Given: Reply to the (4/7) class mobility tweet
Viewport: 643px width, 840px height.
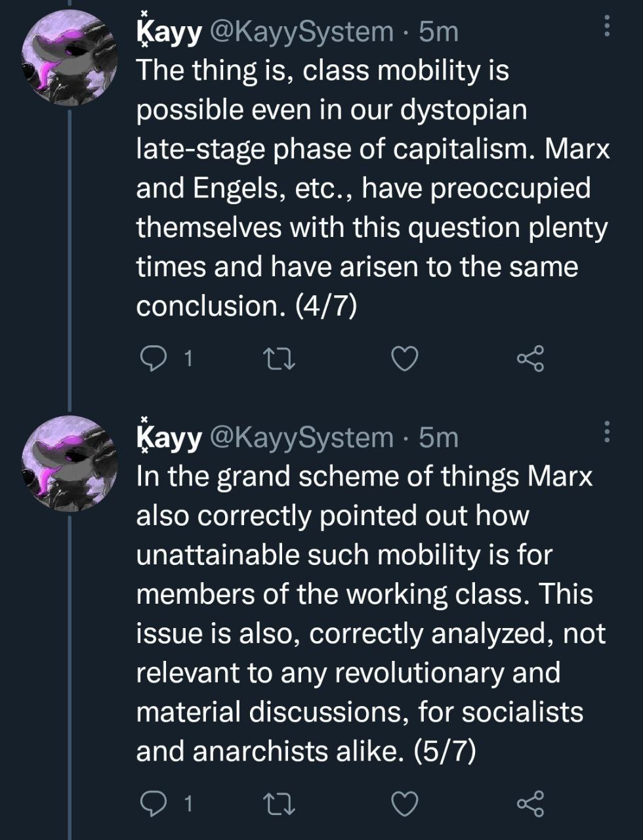Looking at the screenshot, I should tap(155, 358).
